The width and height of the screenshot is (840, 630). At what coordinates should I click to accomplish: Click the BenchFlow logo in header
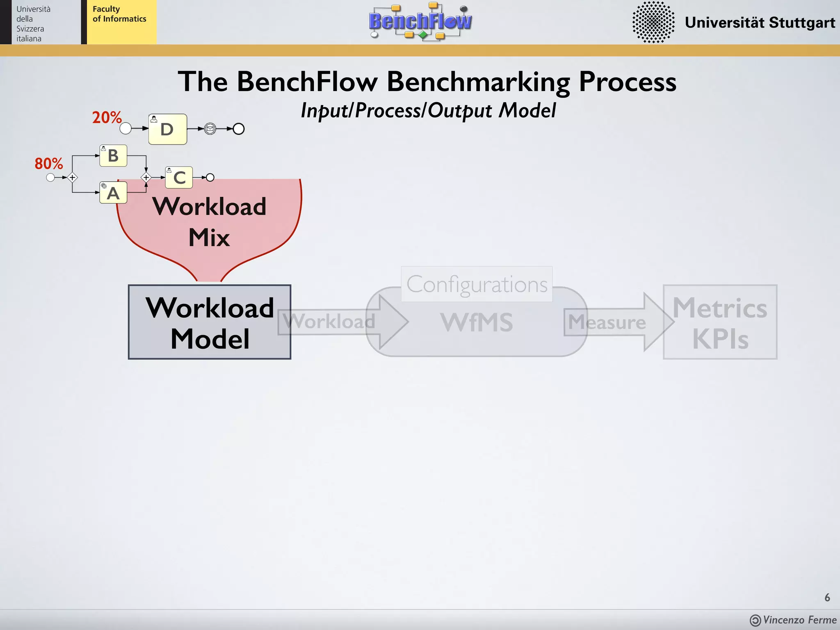[x=420, y=21]
